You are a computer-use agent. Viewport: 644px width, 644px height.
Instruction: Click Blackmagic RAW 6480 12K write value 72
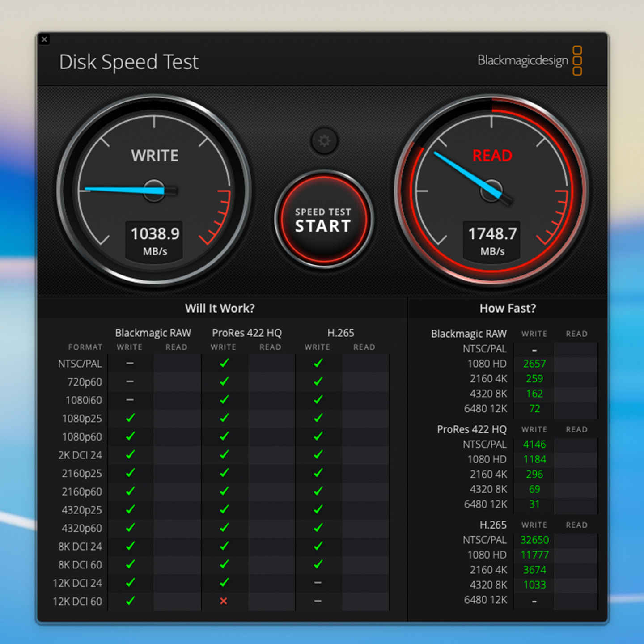534,409
